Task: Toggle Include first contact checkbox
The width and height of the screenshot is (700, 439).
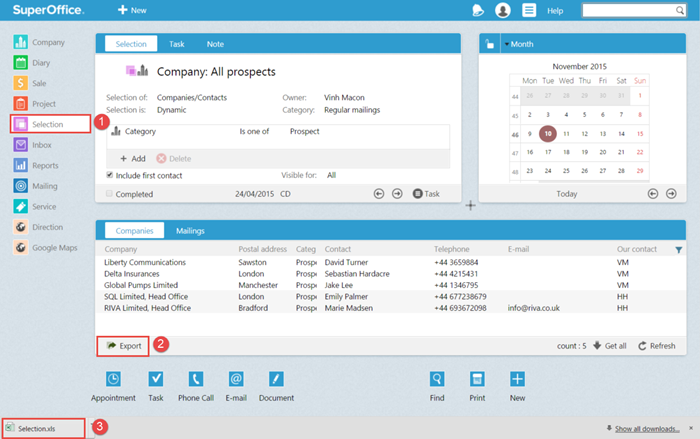Action: 109,175
